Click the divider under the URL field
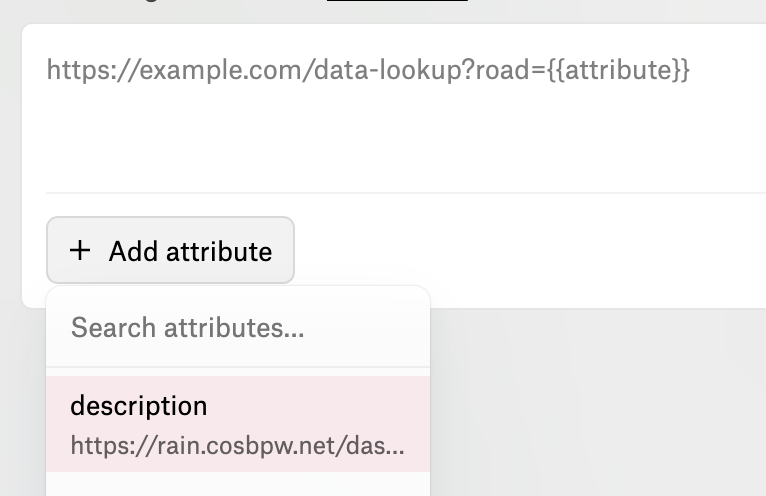 tap(405, 193)
